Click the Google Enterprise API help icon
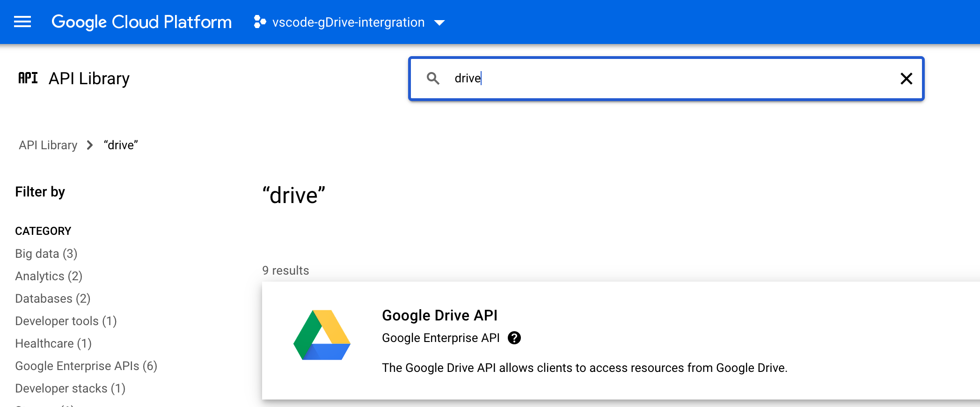980x407 pixels. [x=514, y=338]
